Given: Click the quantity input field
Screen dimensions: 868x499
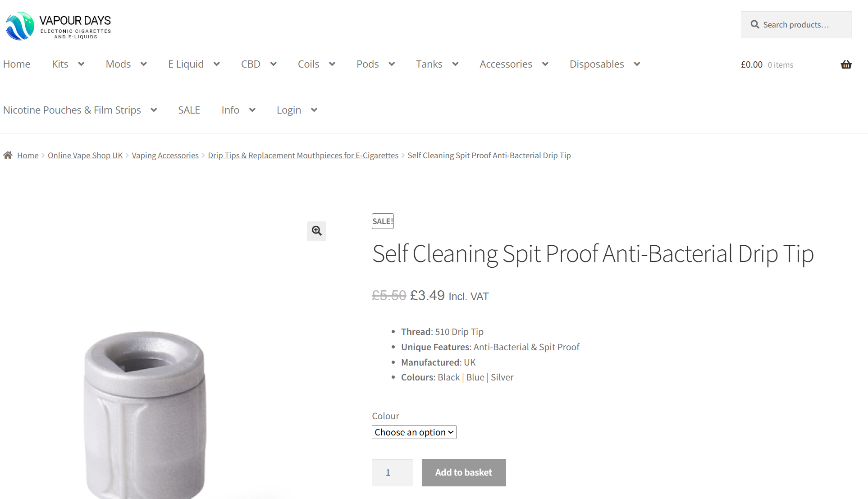Looking at the screenshot, I should coord(392,472).
